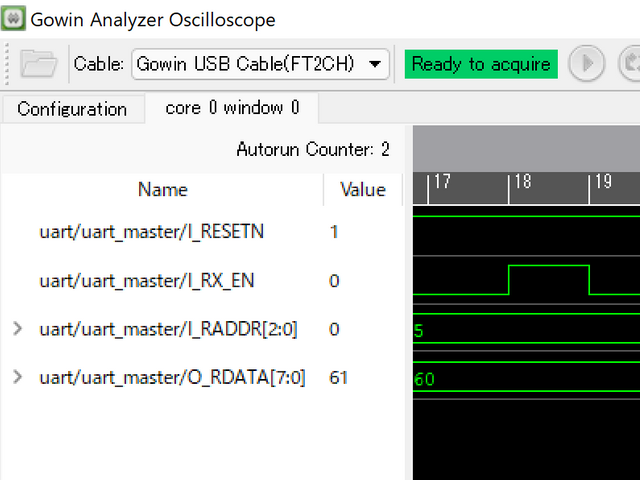Click timeline marker 17
This screenshot has width=640, height=480.
click(x=442, y=182)
